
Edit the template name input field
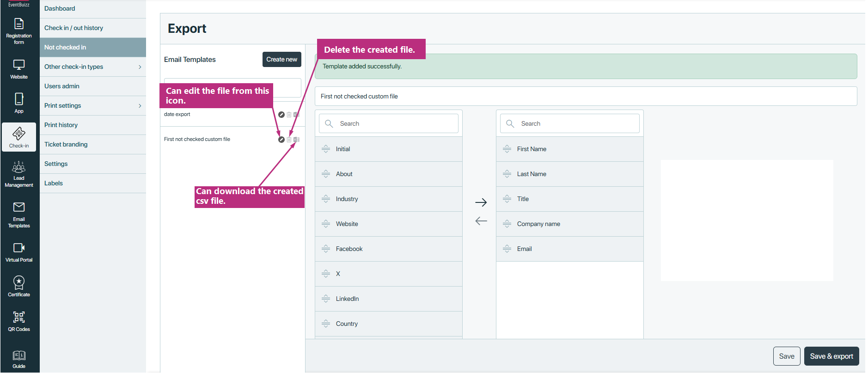coord(586,97)
